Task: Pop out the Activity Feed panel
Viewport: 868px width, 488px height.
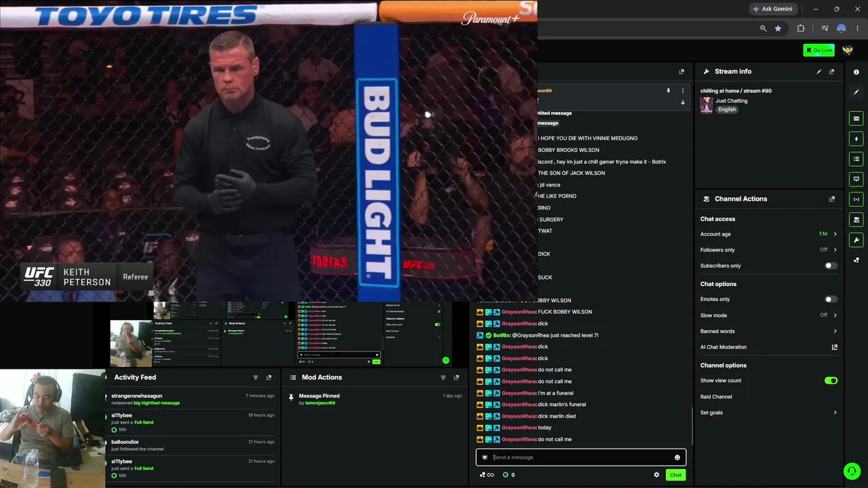Action: click(269, 378)
